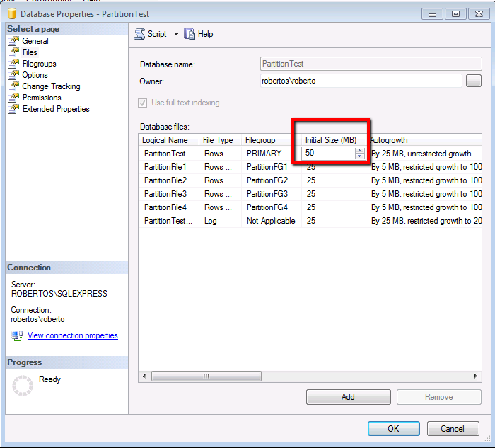This screenshot has width=495, height=448.
Task: Select the PartitionTest... log file name
Action: 168,221
